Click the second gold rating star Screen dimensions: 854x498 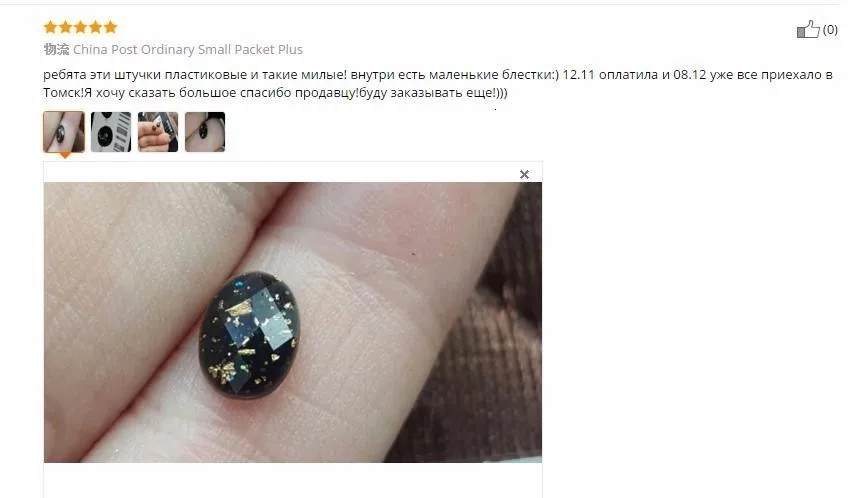click(x=65, y=27)
